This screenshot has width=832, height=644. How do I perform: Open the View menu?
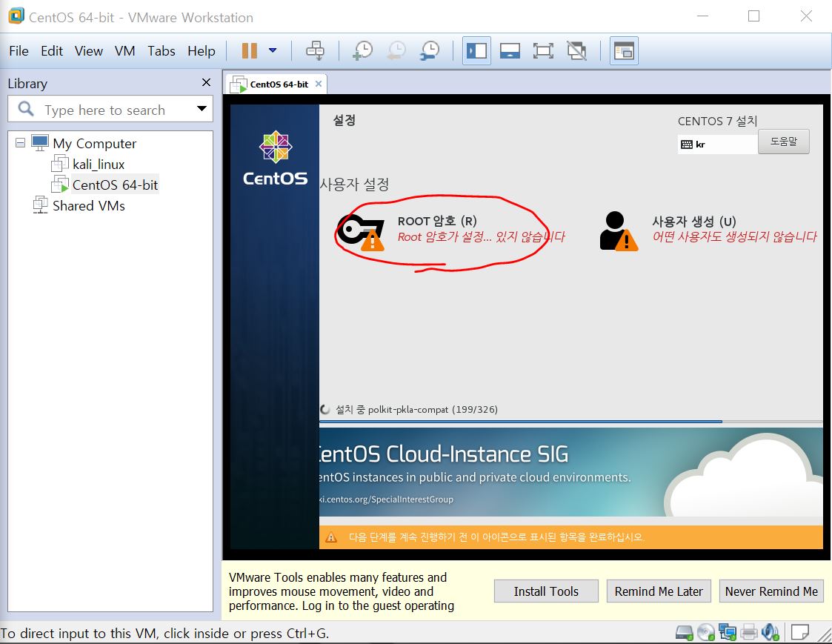pos(89,51)
